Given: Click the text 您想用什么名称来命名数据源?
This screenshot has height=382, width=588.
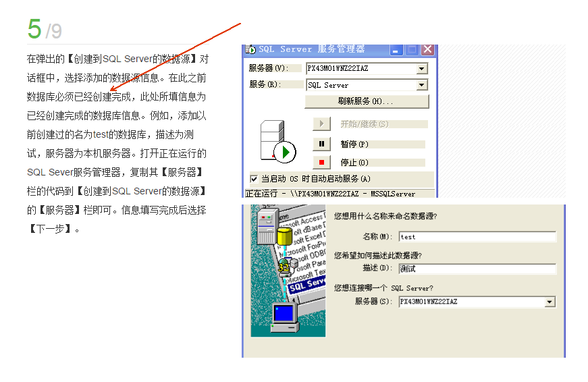Looking at the screenshot, I should point(385,216).
